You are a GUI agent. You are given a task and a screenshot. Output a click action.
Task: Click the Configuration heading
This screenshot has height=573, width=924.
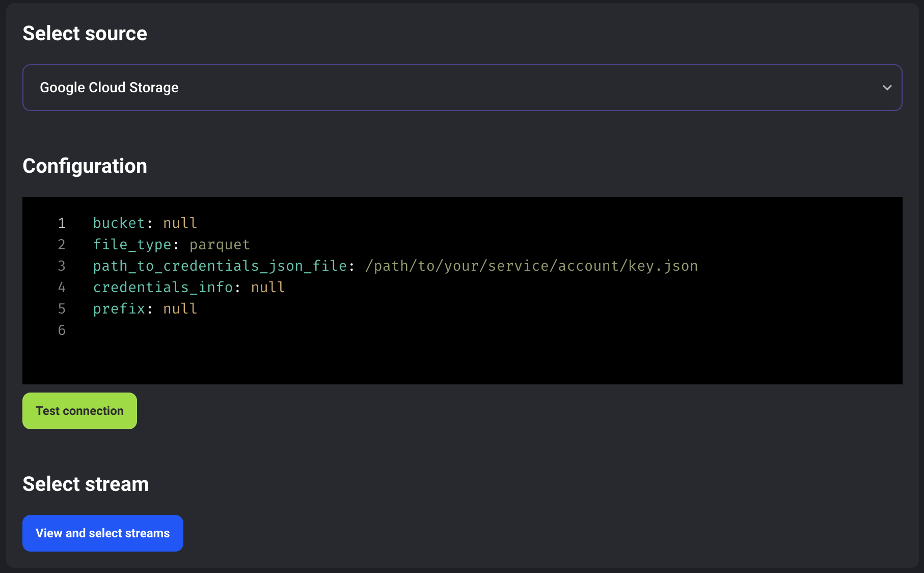point(85,166)
